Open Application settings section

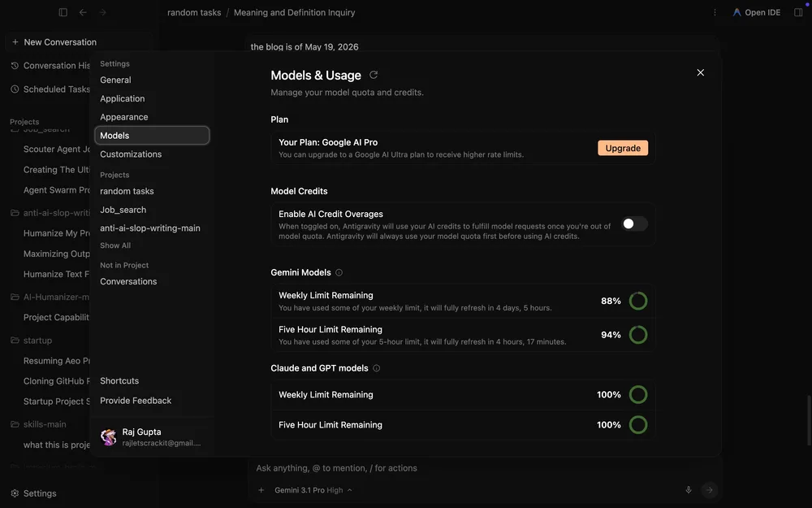click(x=152, y=98)
